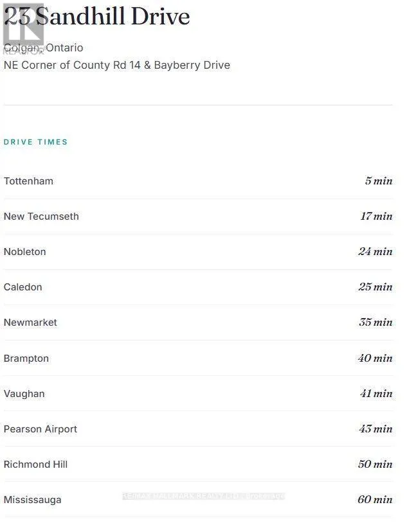
Task: Select the Brampton row
Action: (198, 359)
